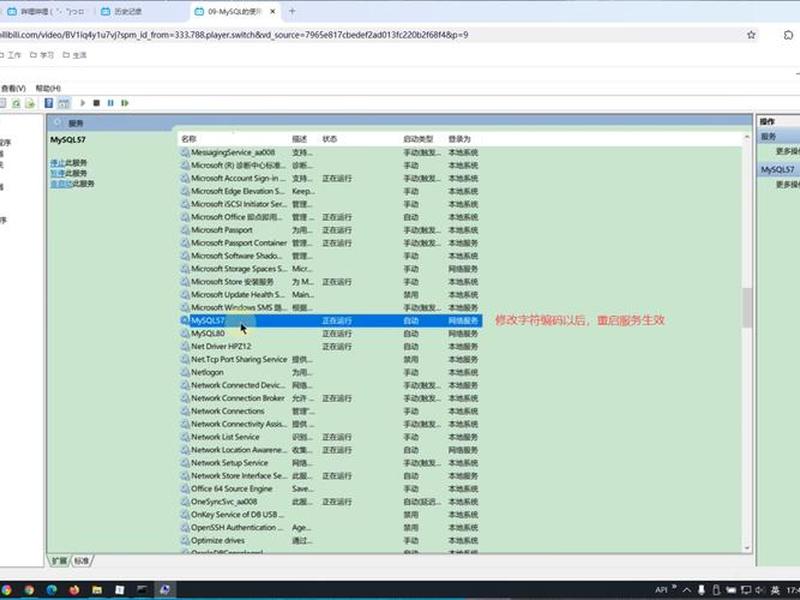The image size is (800, 600).
Task: Click the blue Help toolbar icon
Action: tap(49, 103)
